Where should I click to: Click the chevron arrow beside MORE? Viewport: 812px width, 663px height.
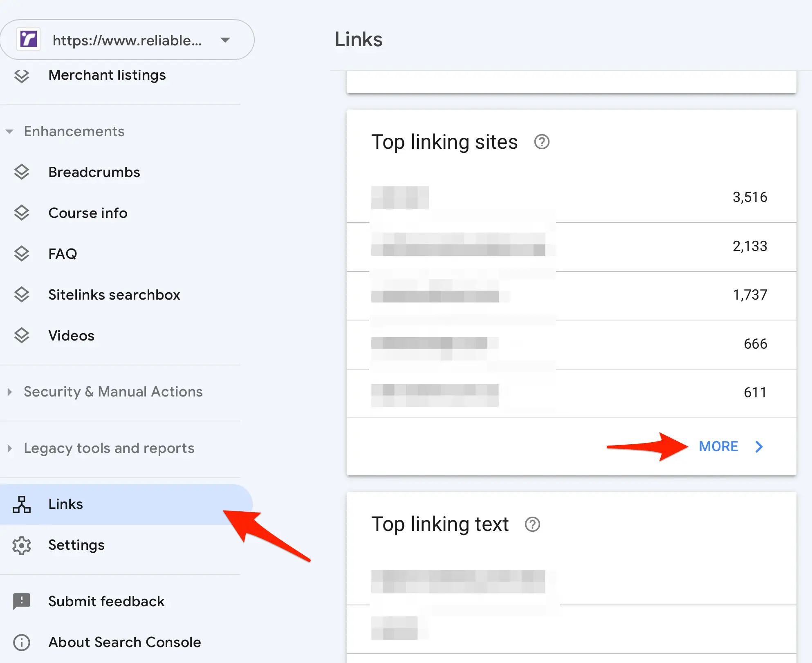[759, 447]
